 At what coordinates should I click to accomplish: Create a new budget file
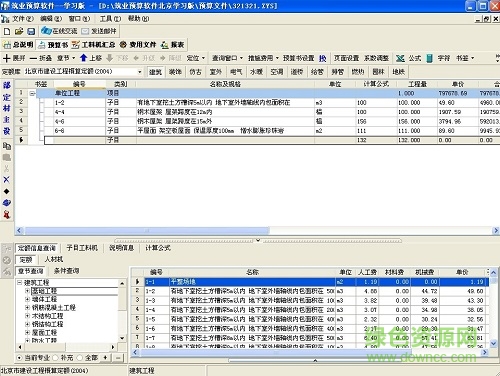pyautogui.click(x=7, y=32)
